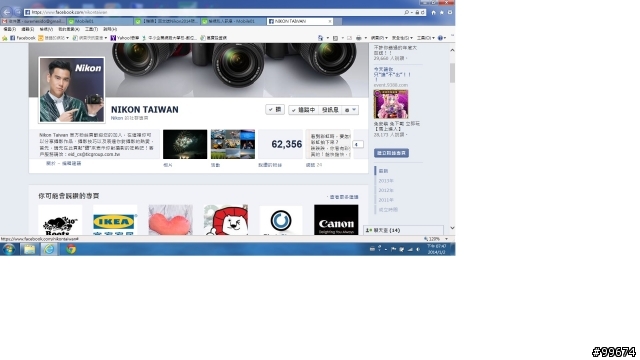Image resolution: width=640 pixels, height=360 pixels.
Task: Open the page gear settings dropdown
Action: pos(350,110)
